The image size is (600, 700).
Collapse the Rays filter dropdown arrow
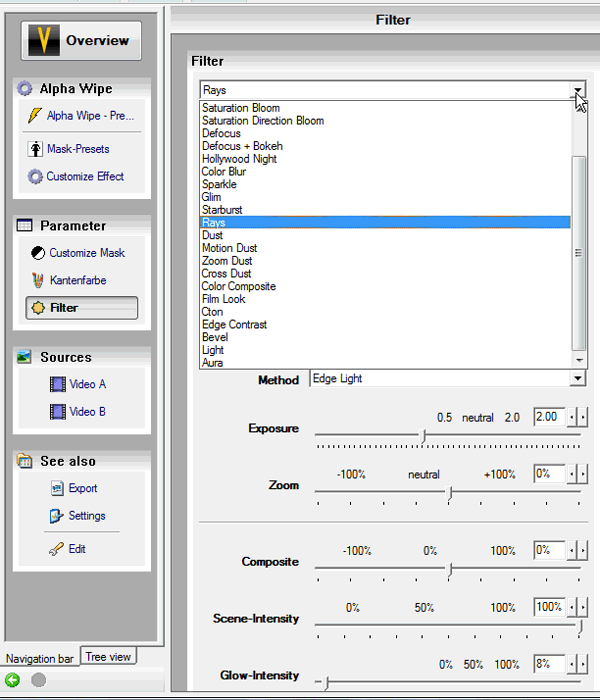(x=578, y=90)
